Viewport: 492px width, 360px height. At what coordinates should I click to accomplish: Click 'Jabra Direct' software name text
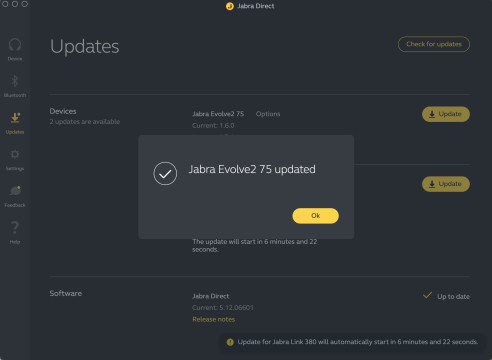[211, 296]
